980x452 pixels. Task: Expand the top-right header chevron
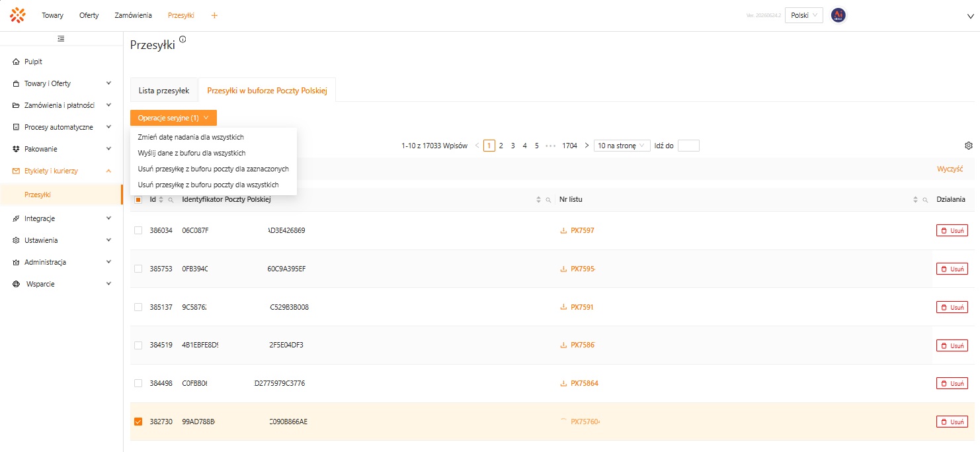point(971,17)
